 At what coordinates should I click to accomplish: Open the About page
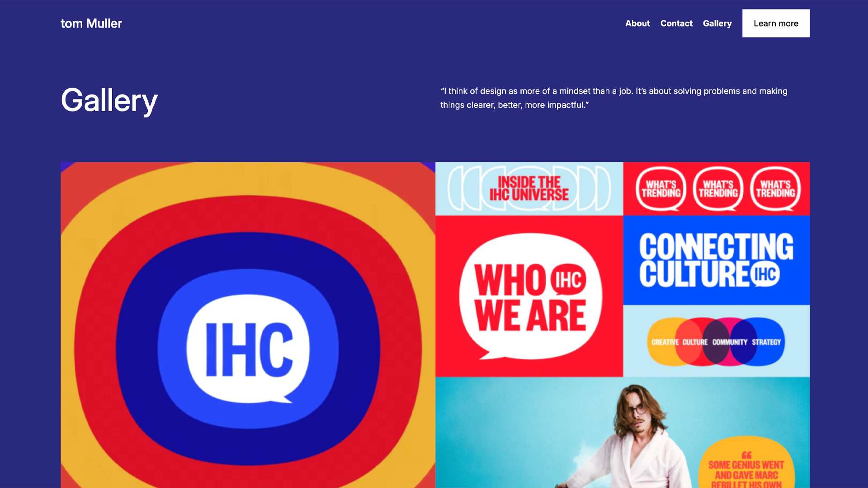pyautogui.click(x=637, y=23)
